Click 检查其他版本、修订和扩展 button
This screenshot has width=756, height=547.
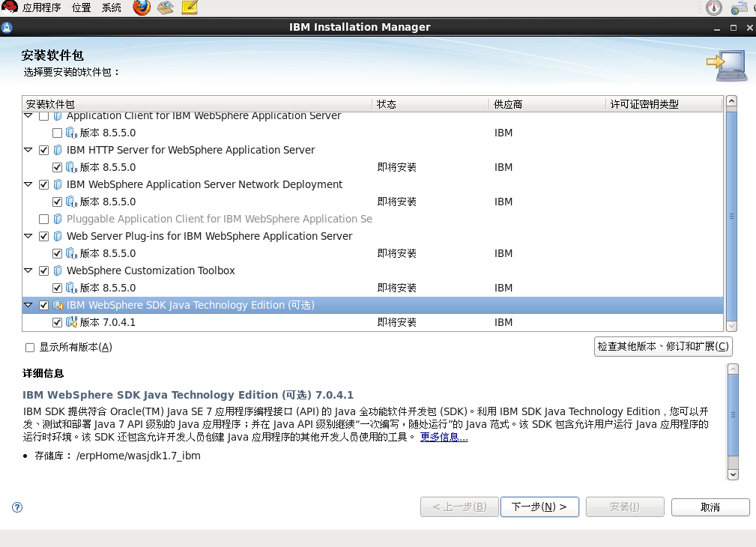(663, 347)
